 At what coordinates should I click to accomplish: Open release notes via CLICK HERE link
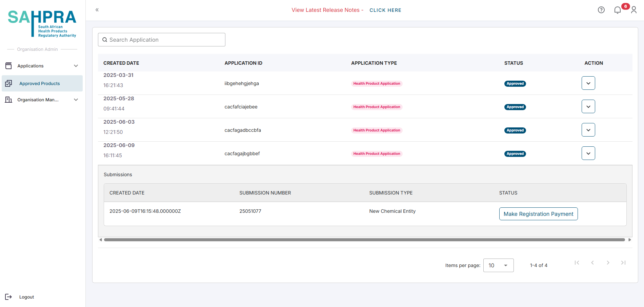[x=385, y=10]
